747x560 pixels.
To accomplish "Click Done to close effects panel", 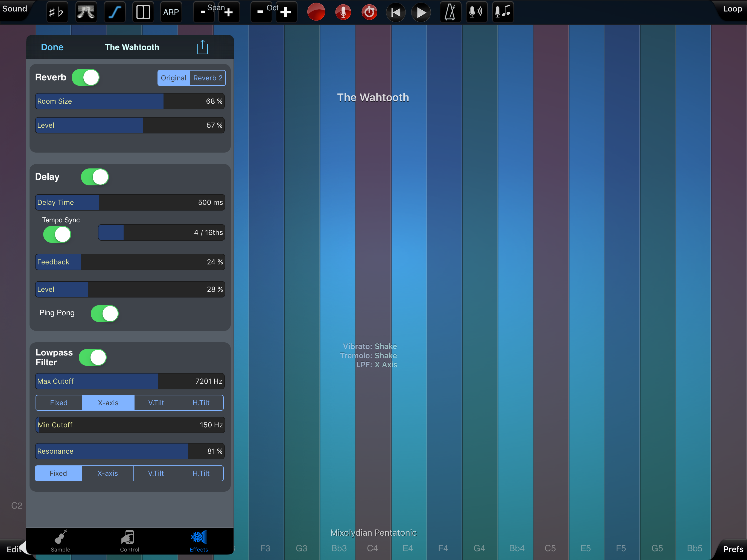I will [52, 47].
